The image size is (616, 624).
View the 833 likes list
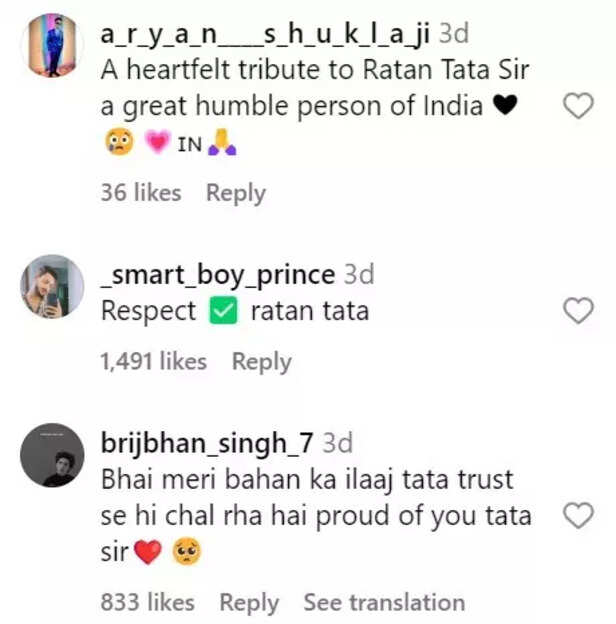pyautogui.click(x=148, y=602)
